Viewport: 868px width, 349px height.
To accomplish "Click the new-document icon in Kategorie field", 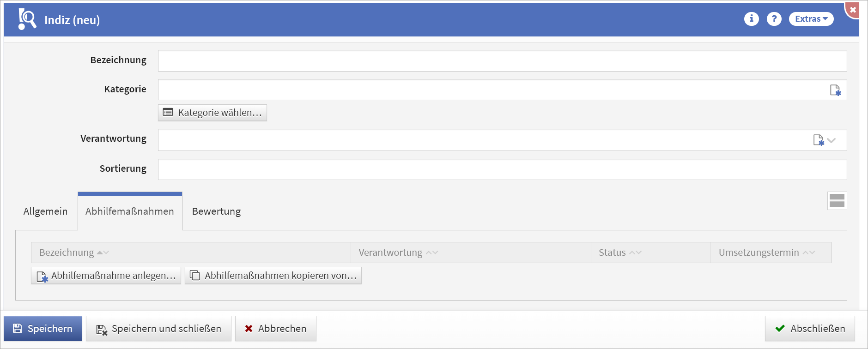I will pos(835,90).
